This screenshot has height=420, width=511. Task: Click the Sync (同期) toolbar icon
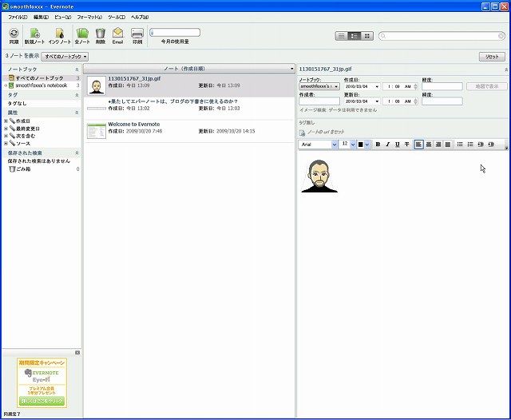click(14, 36)
